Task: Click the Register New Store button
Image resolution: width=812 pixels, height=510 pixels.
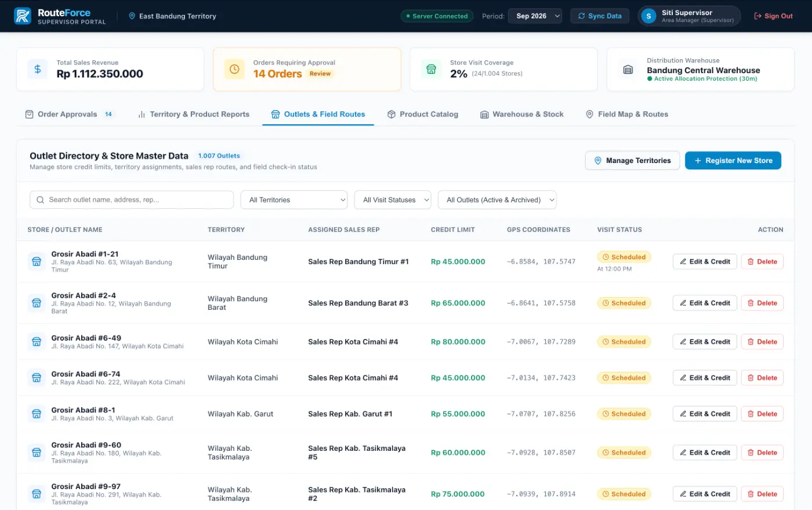Action: point(733,161)
